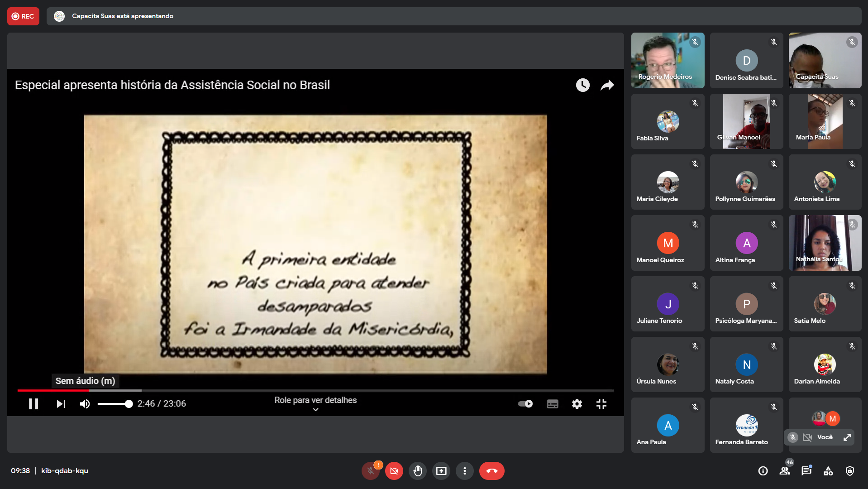
Task: Leave the call with the red hang-up button
Action: [x=491, y=471]
